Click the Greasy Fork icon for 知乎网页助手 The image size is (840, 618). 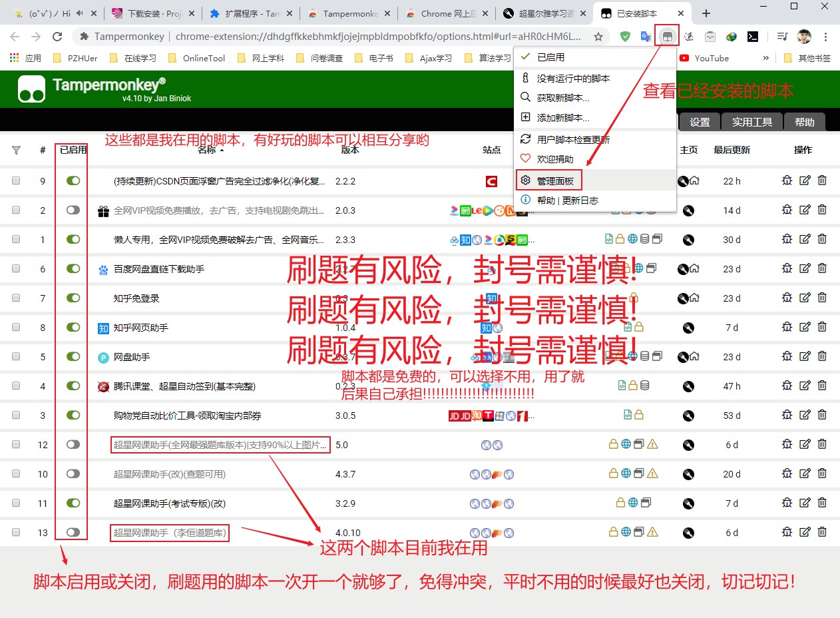689,328
